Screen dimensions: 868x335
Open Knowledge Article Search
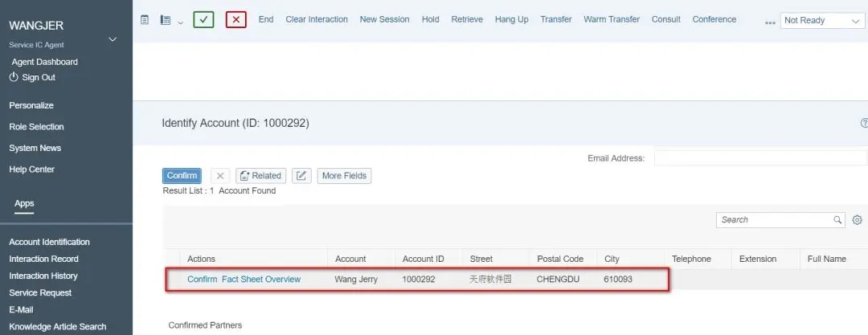coord(58,327)
